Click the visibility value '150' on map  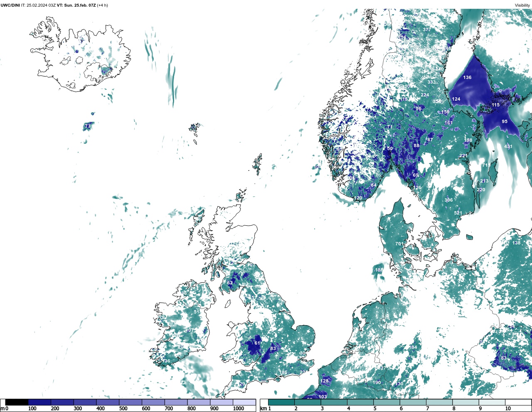(445, 112)
